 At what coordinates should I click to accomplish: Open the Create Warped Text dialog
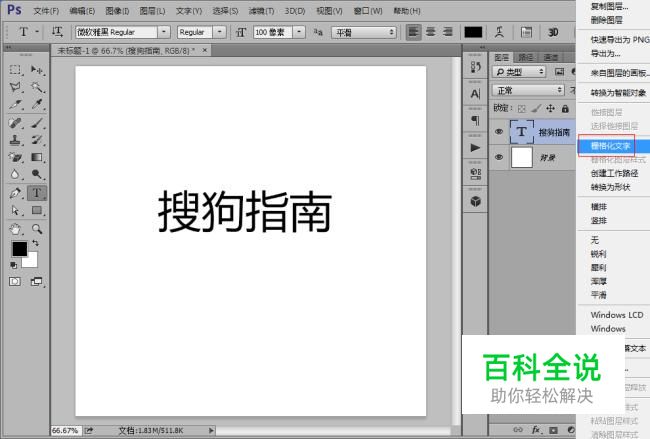pyautogui.click(x=499, y=32)
